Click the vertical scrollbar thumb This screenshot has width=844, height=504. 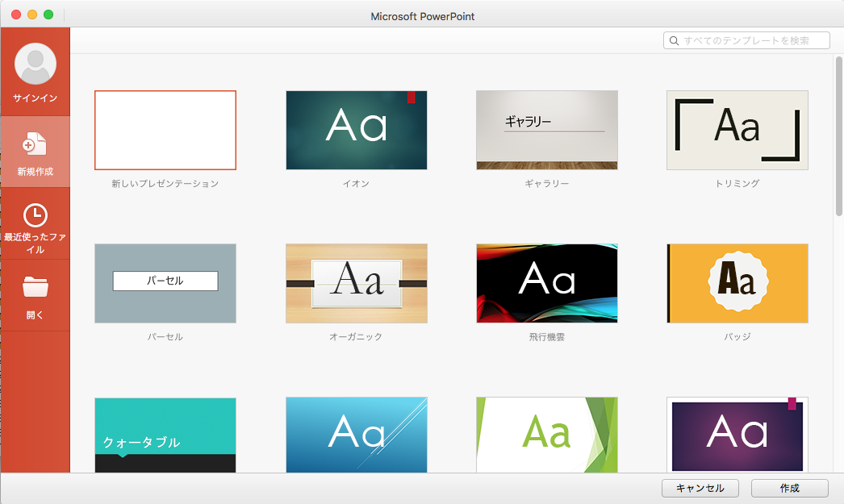[838, 136]
